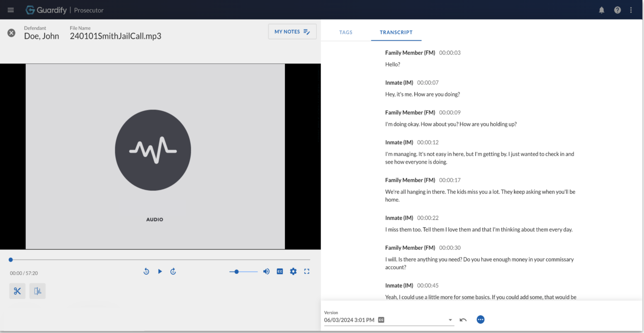Close the John Doe file viewer
The image size is (644, 333).
coord(11,33)
